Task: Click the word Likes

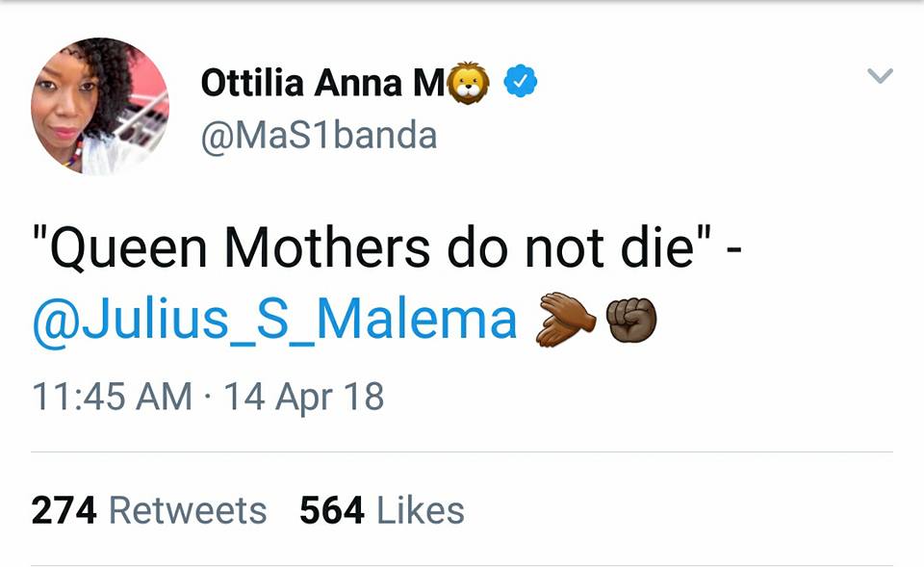Action: pos(421,510)
